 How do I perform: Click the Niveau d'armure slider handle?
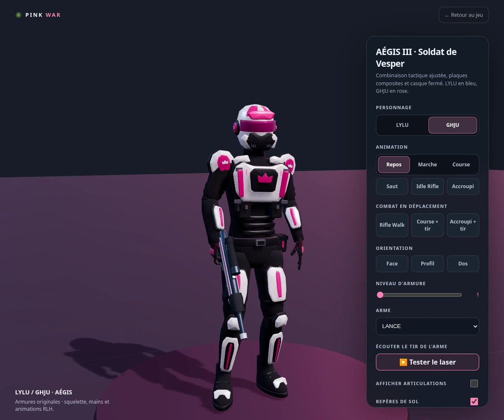pyautogui.click(x=380, y=295)
